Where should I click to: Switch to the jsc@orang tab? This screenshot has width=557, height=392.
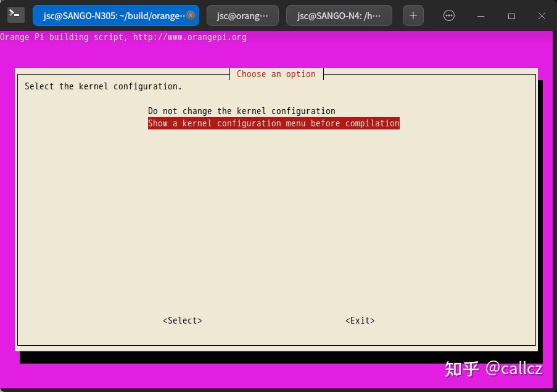pyautogui.click(x=242, y=15)
